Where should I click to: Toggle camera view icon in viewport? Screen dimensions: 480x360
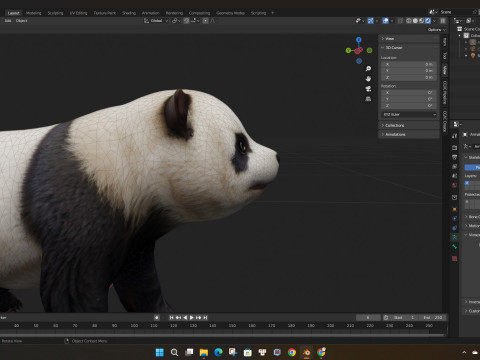coord(368,89)
